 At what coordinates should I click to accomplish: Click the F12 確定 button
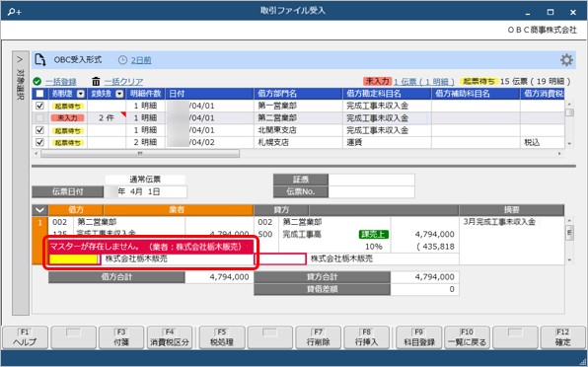tap(563, 337)
